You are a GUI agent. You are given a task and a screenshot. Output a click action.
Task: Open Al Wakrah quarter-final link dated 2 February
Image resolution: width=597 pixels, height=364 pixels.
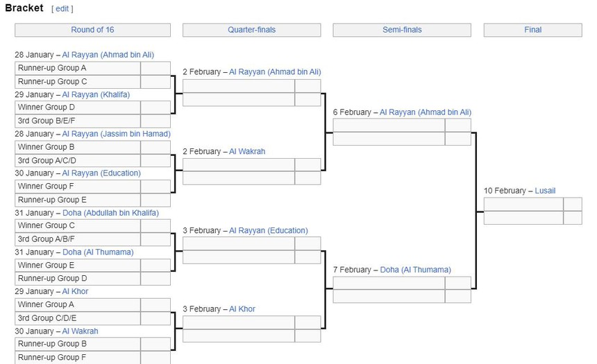(x=247, y=152)
